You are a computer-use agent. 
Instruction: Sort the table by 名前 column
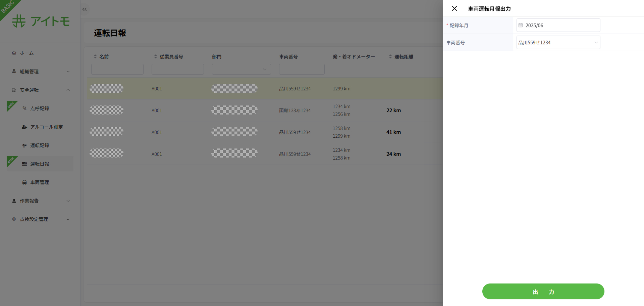tap(95, 57)
